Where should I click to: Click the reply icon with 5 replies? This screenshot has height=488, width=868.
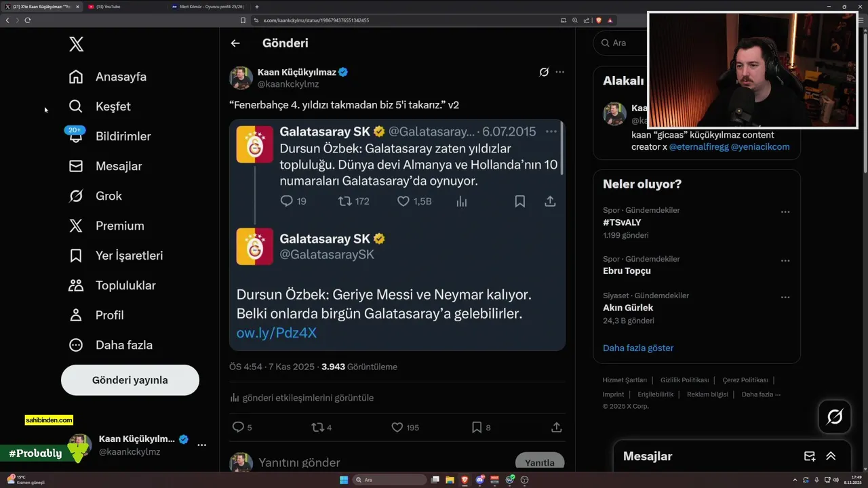point(238,428)
